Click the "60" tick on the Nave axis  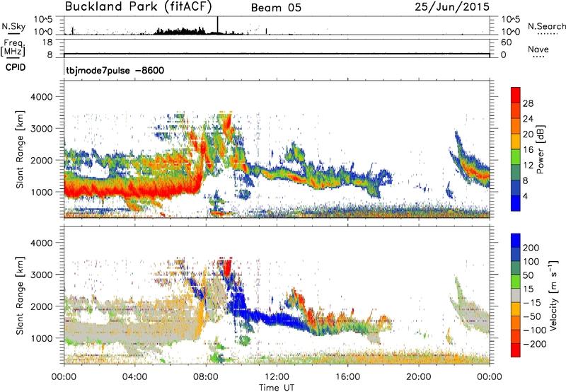(507, 42)
